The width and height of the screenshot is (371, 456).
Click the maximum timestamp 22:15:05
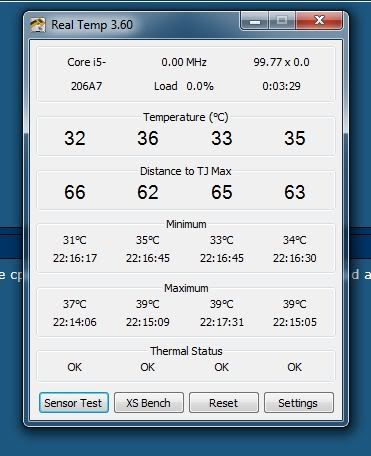[295, 322]
